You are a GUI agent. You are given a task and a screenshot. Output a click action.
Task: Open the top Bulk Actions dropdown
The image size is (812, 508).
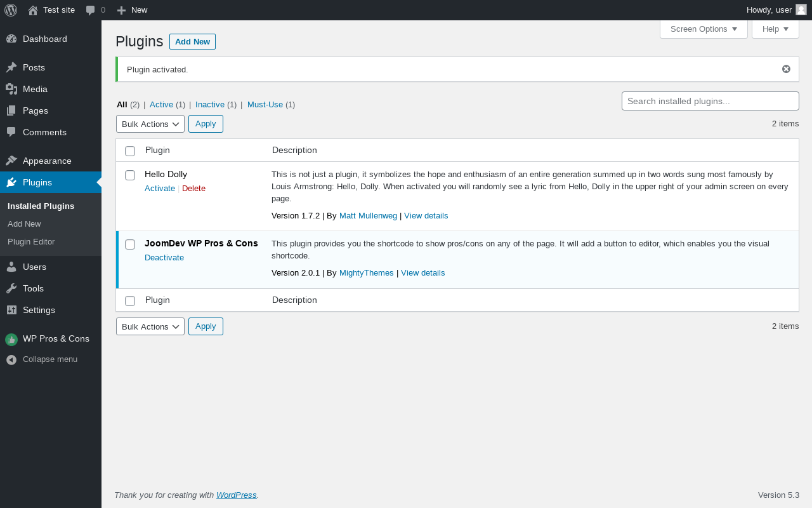point(150,124)
